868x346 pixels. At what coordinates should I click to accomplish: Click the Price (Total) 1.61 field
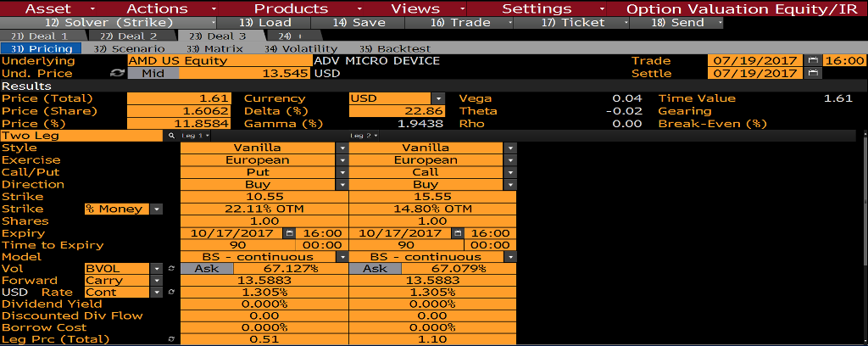pos(179,98)
